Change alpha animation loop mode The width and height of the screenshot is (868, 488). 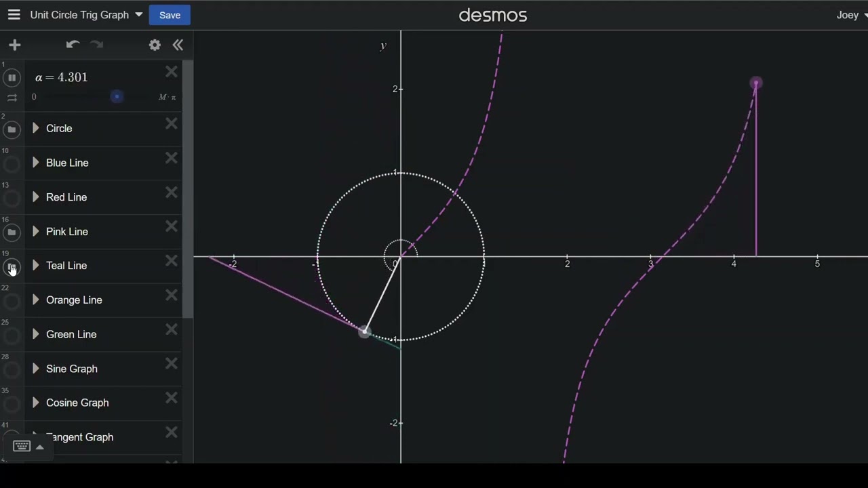click(12, 98)
